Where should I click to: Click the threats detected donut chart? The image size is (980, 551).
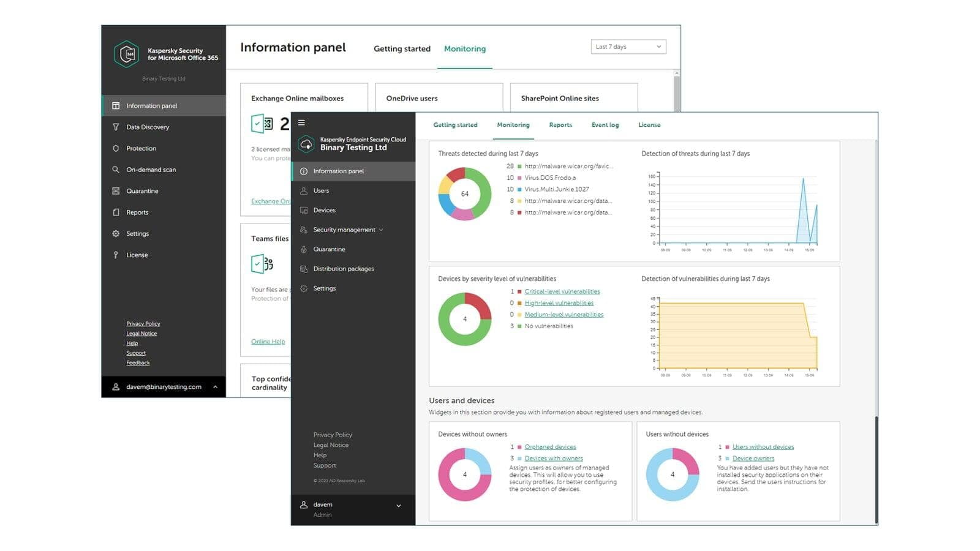[x=465, y=194]
